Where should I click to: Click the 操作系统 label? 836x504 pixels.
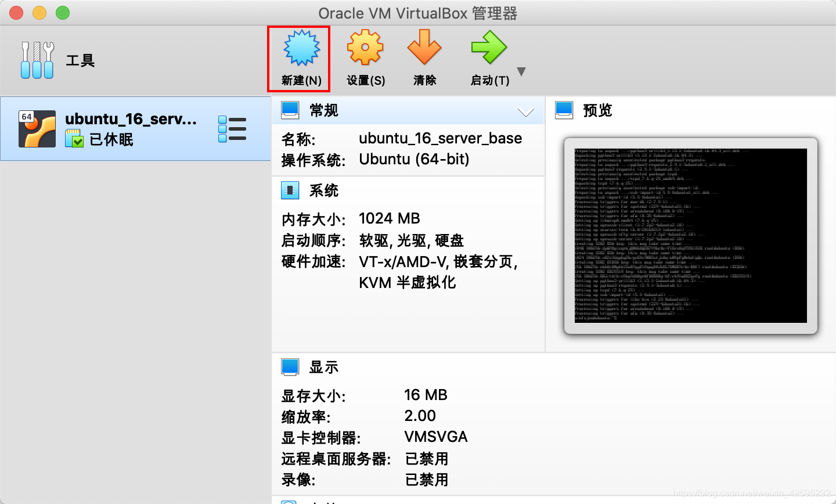point(313,160)
